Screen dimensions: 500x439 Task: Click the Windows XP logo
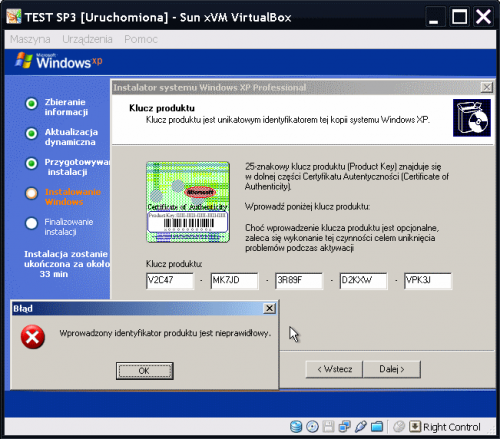point(59,61)
